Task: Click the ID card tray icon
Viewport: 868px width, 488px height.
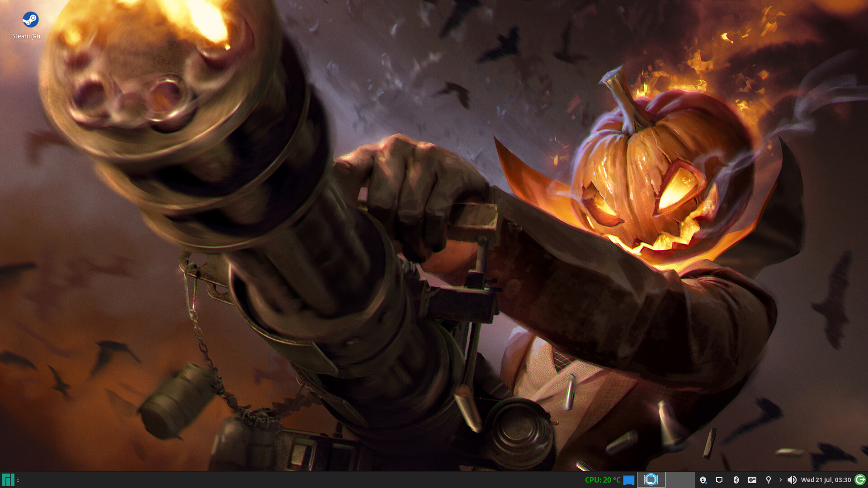Action: 752,480
